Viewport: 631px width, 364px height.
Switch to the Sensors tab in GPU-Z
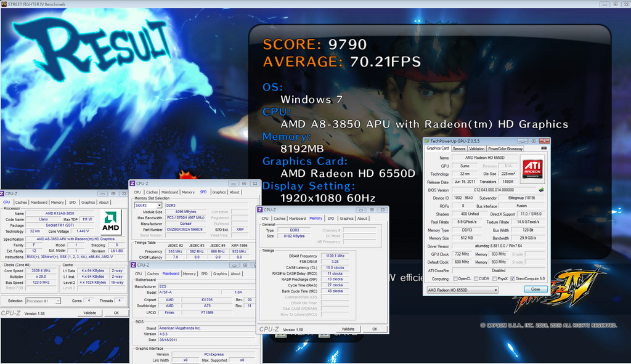(458, 149)
